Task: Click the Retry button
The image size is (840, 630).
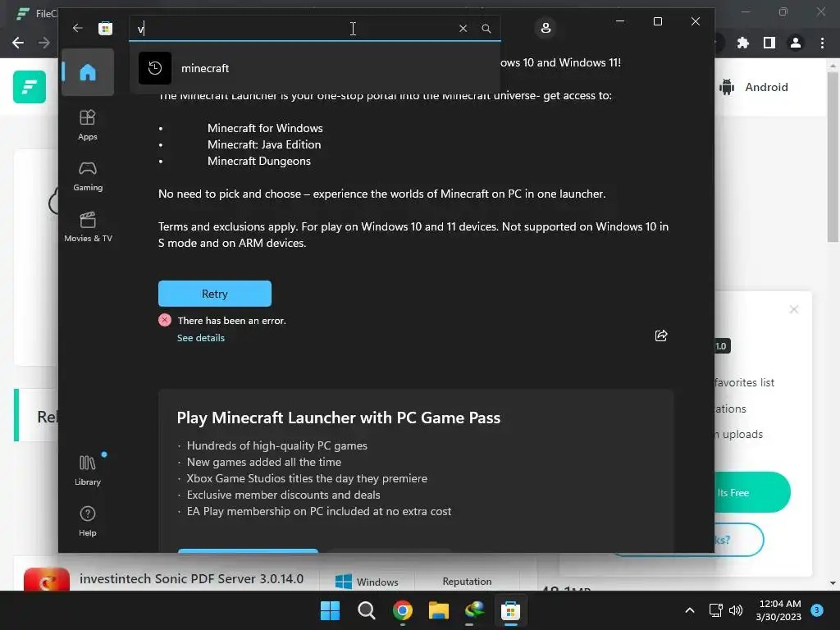Action: 215,294
